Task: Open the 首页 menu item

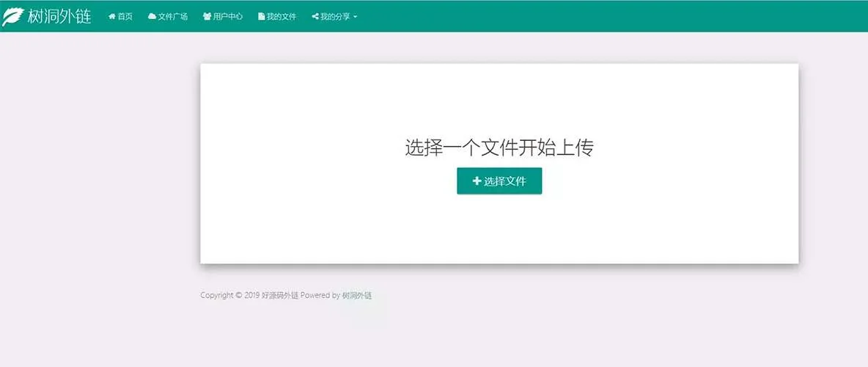Action: tap(125, 16)
